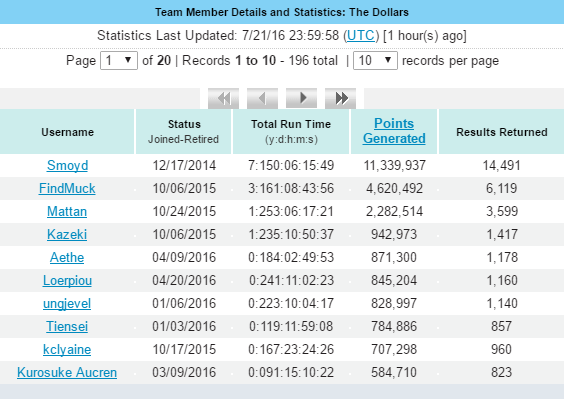Select the Tiensei username link

[x=67, y=327]
